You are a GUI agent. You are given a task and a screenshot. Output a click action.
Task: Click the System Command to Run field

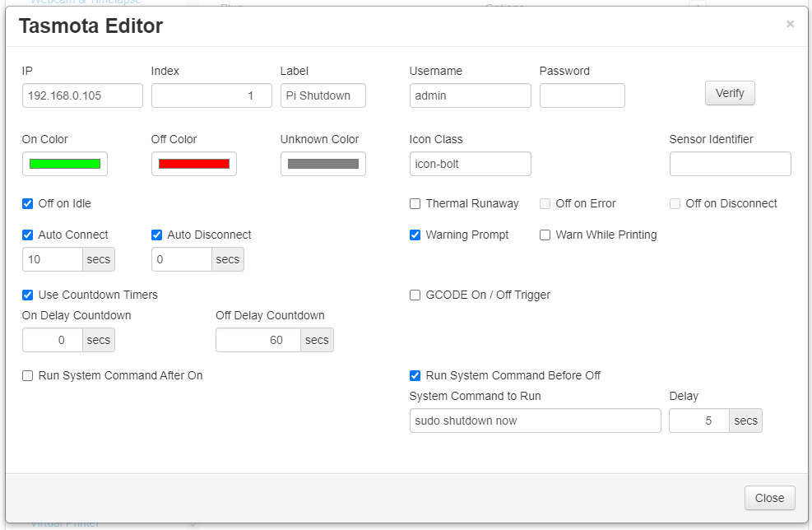click(x=535, y=421)
